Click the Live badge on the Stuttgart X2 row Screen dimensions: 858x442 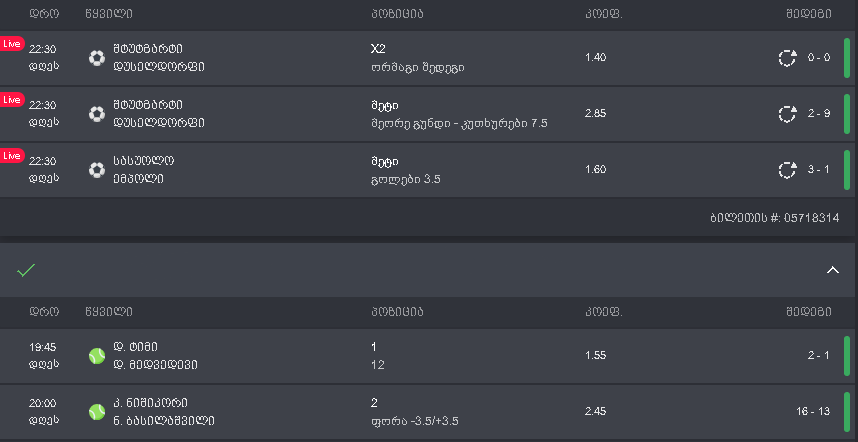12,44
